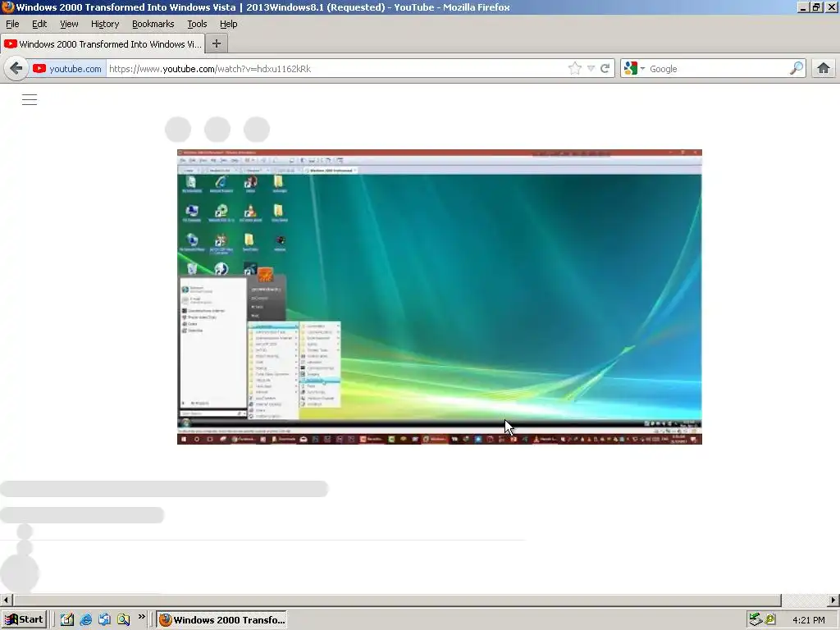840x630 pixels.
Task: Open the Bookmarks menu
Action: click(153, 24)
